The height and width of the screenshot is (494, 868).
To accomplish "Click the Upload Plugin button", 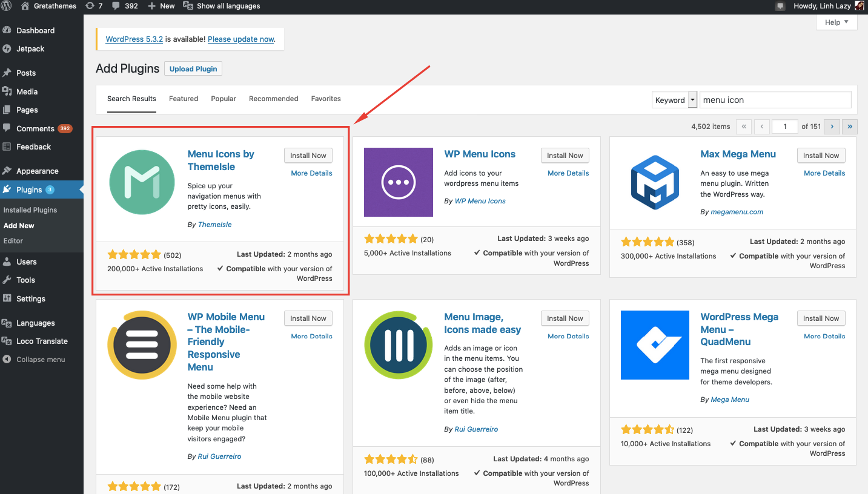I will point(193,68).
